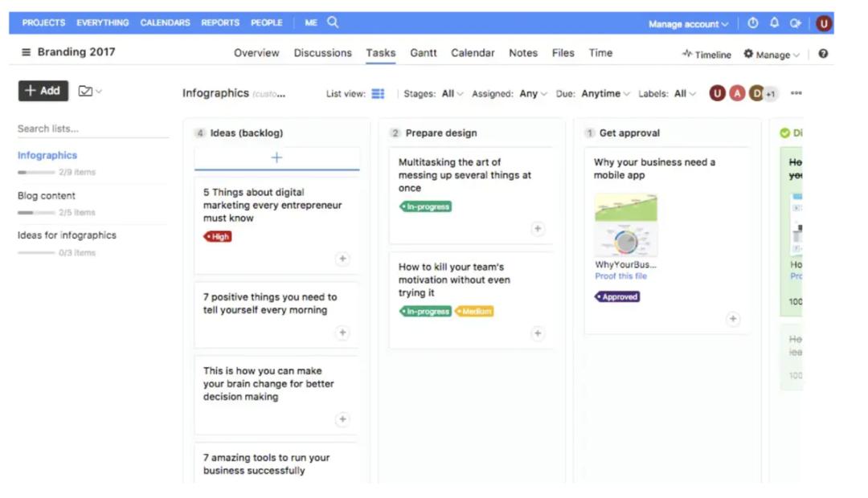The height and width of the screenshot is (498, 868).
Task: Click the search magnifier icon in top bar
Action: pyautogui.click(x=333, y=22)
